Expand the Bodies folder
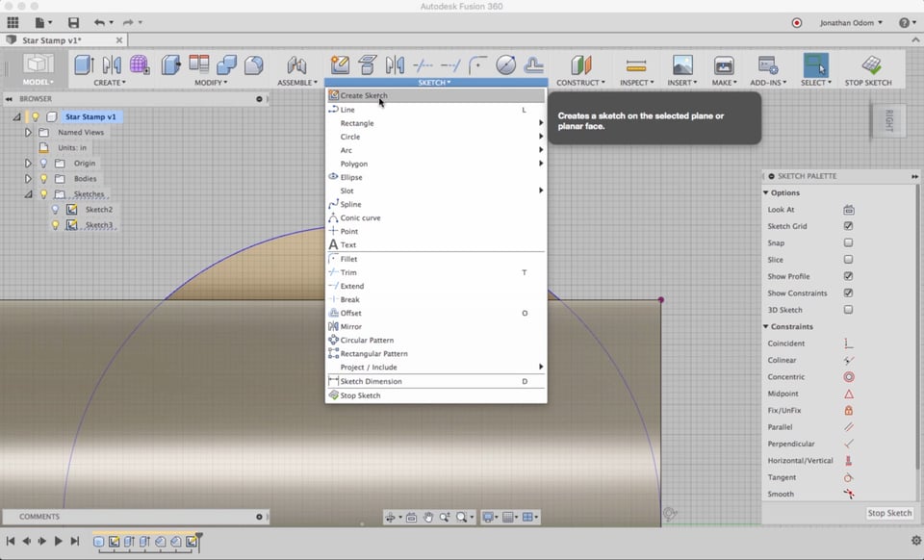This screenshot has width=924, height=560. (28, 178)
